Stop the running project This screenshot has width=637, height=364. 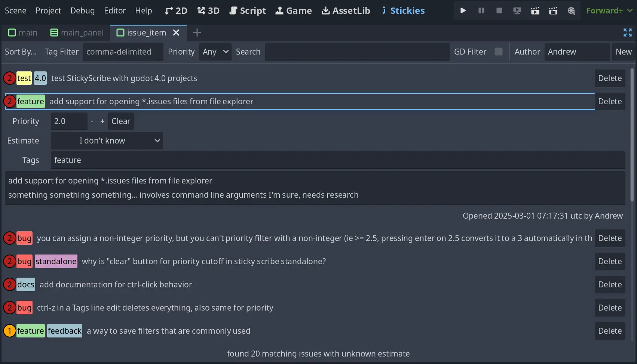coord(499,10)
